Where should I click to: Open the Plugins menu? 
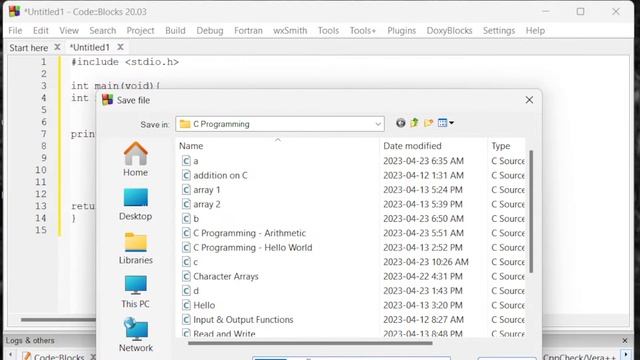pos(402,31)
